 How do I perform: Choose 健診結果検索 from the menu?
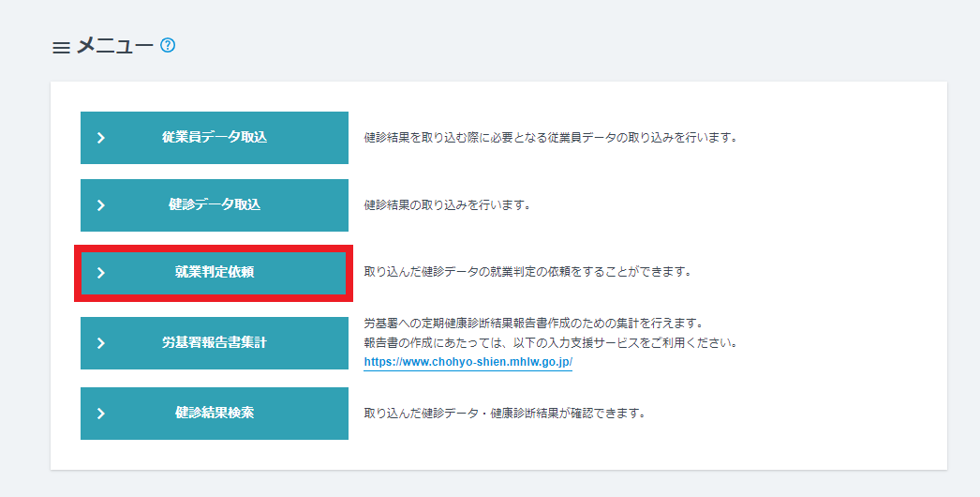pyautogui.click(x=215, y=414)
